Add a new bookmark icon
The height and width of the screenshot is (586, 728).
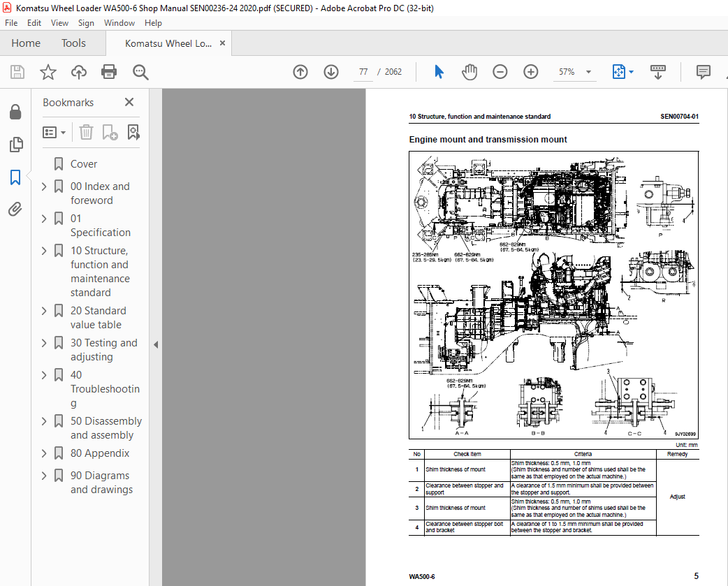pyautogui.click(x=110, y=132)
